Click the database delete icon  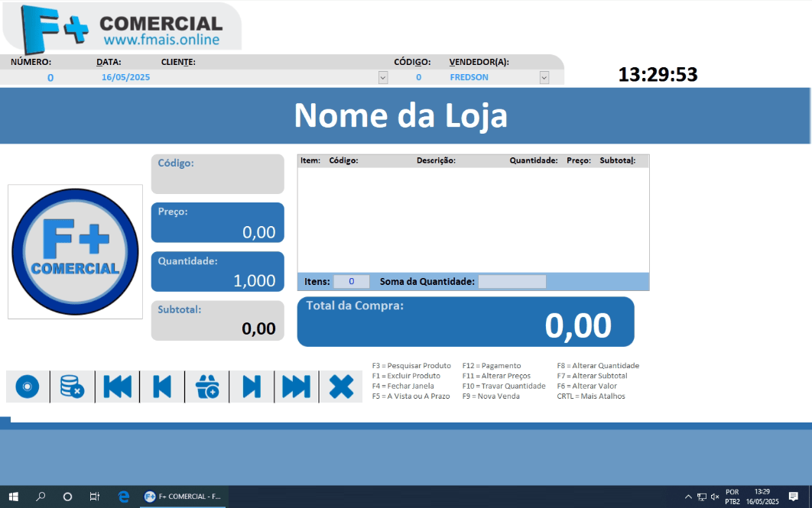click(x=72, y=387)
